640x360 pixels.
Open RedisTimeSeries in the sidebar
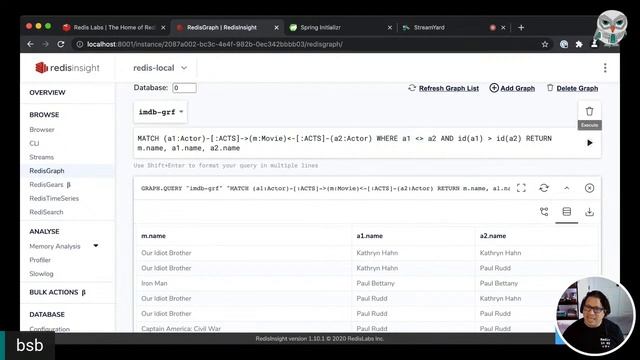(54, 198)
